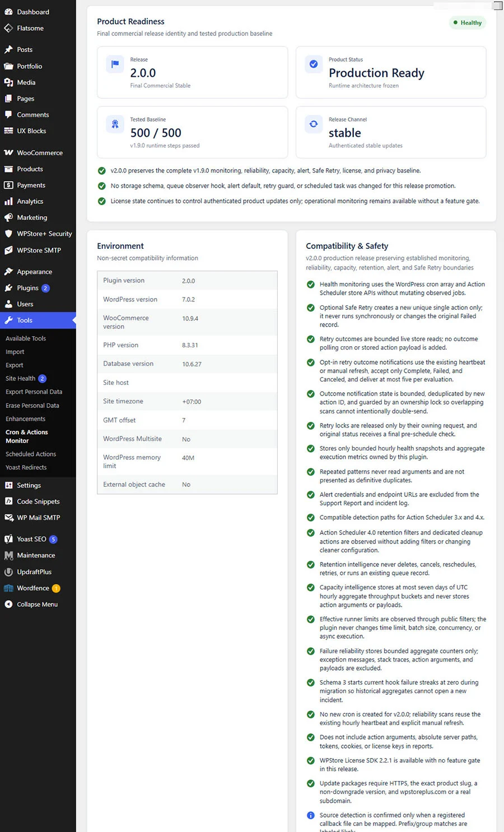Open Site Health submenu item
504x832 pixels.
pyautogui.click(x=21, y=379)
